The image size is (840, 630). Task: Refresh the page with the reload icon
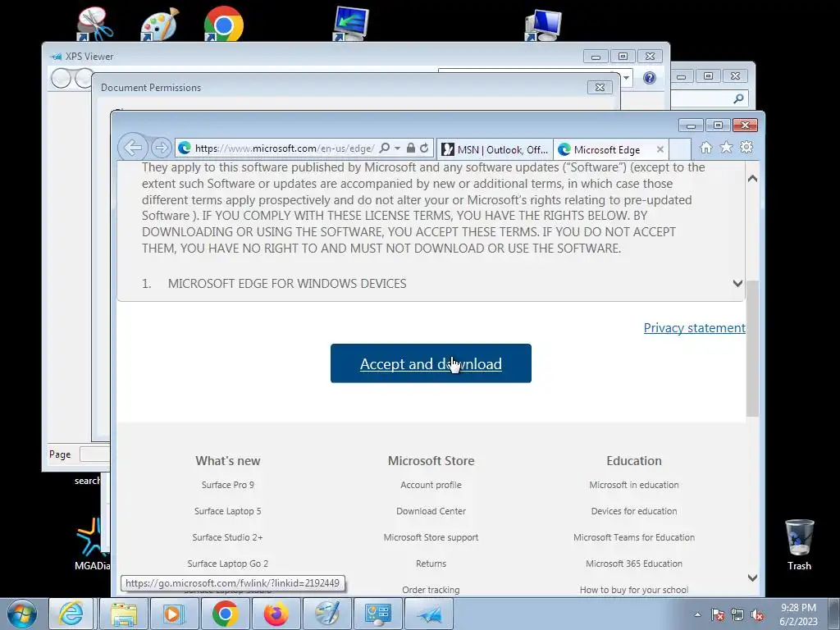tap(424, 148)
